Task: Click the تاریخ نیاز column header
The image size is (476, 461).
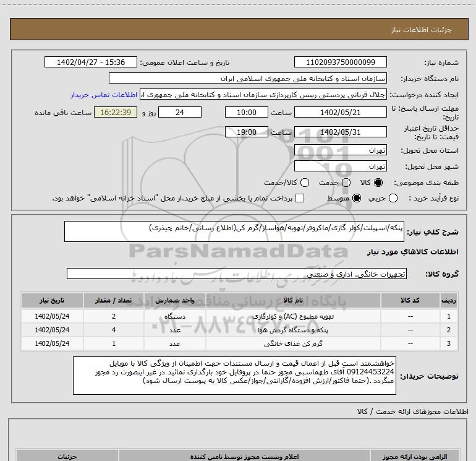Action: pyautogui.click(x=52, y=300)
